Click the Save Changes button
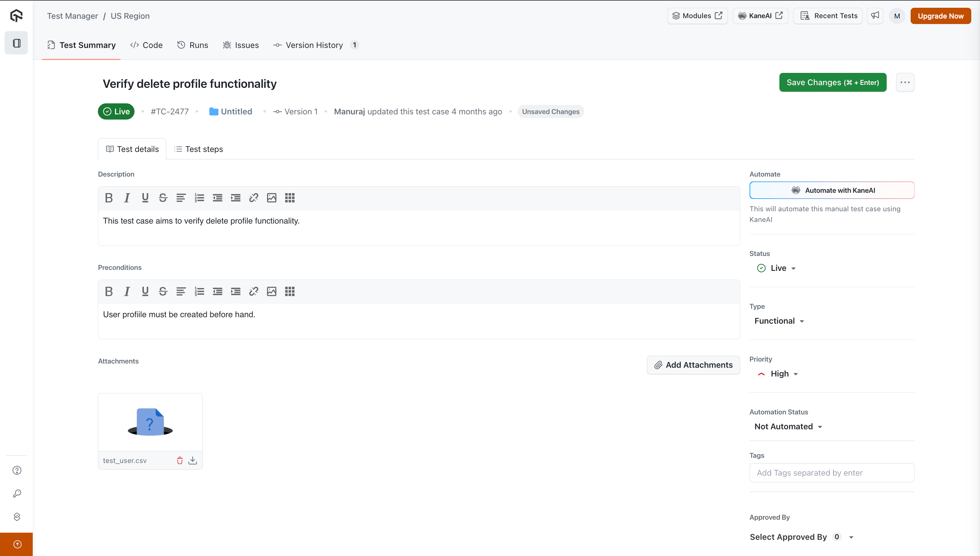Screen dimensions: 980x556 pyautogui.click(x=833, y=83)
